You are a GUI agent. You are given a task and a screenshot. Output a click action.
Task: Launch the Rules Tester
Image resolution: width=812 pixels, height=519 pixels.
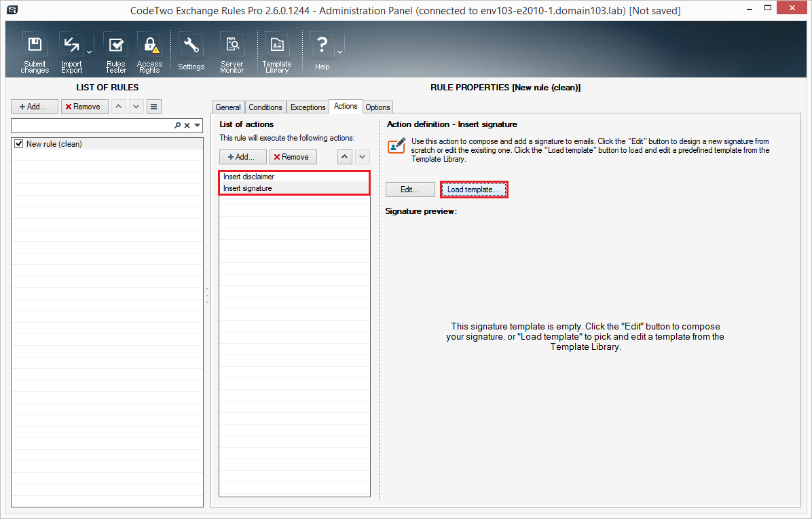115,53
